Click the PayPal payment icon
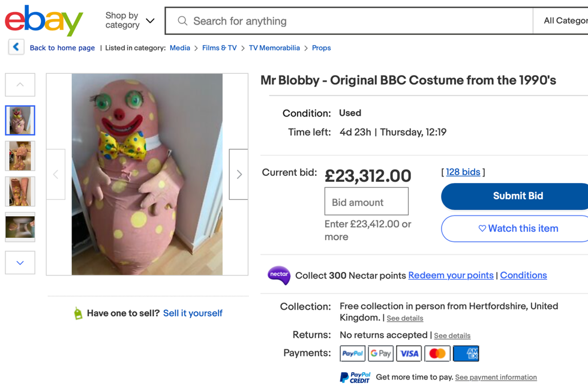588x392 pixels. click(352, 353)
